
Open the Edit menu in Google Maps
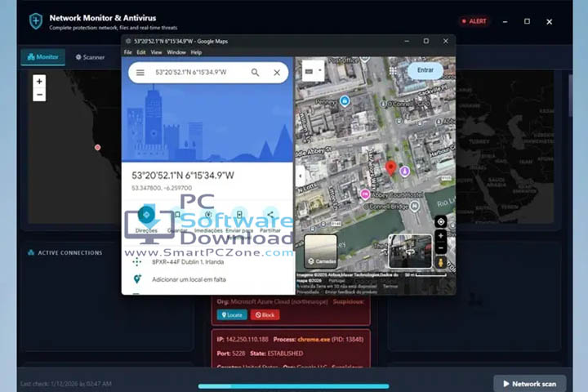141,52
